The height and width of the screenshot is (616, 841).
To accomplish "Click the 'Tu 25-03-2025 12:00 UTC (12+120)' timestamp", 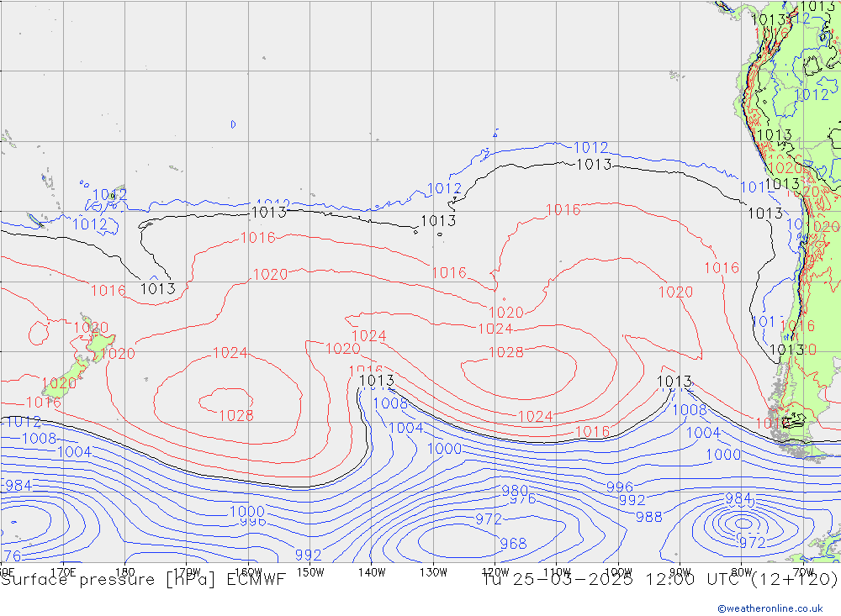I will pos(659,580).
